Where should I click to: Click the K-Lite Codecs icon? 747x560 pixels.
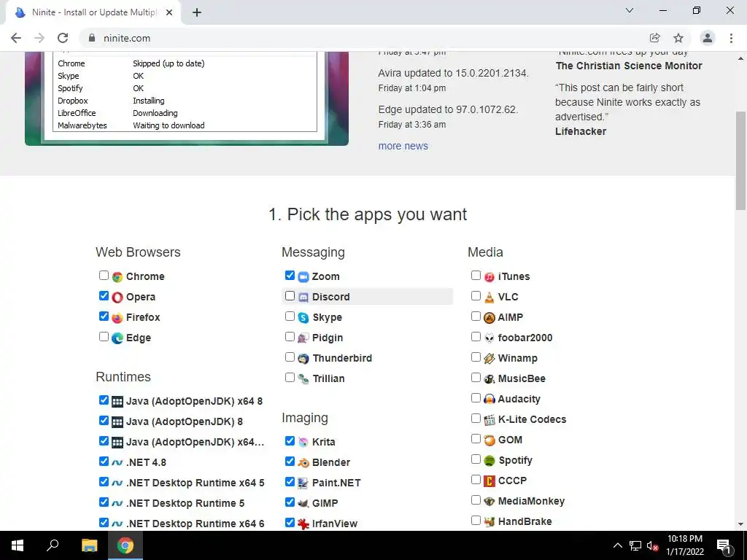(489, 420)
